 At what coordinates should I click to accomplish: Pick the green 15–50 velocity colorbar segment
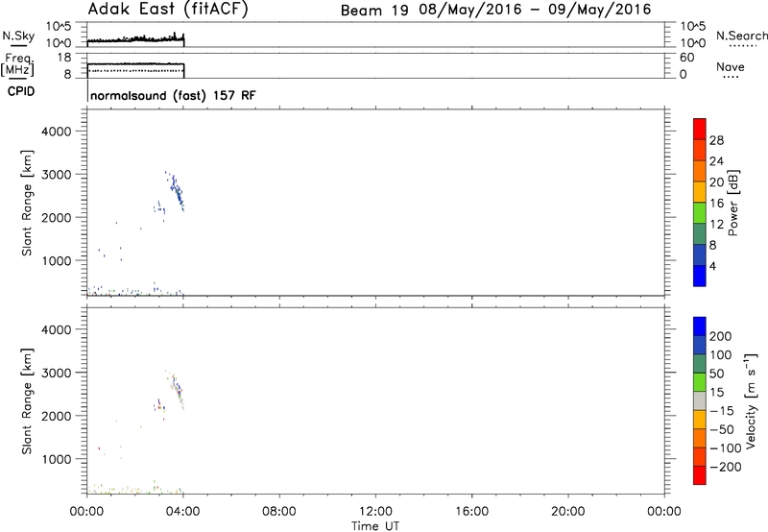[700, 382]
